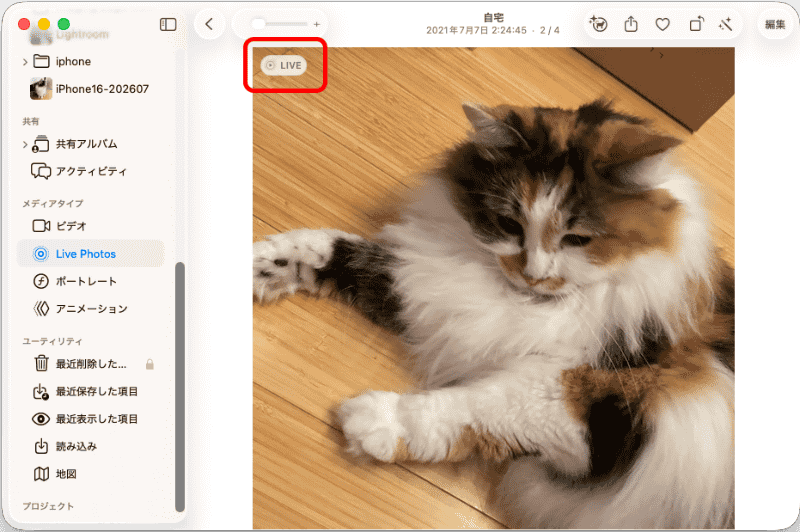800x532 pixels.
Task: Click the sidebar vertical scrollbar
Action: [180, 387]
